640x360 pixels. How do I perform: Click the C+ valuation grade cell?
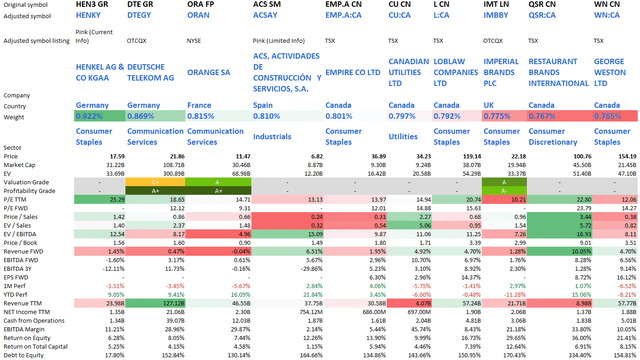(x=155, y=182)
